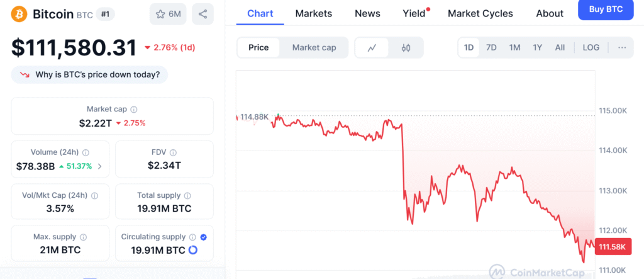
Task: Click the share icon button
Action: (x=203, y=14)
